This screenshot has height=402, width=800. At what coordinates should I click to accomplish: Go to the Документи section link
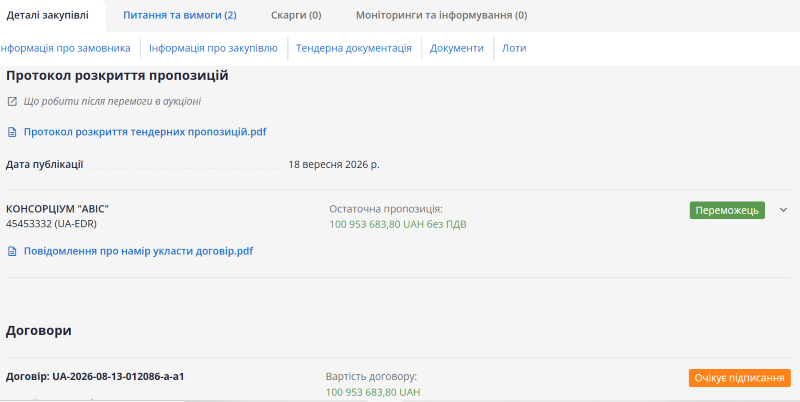457,48
